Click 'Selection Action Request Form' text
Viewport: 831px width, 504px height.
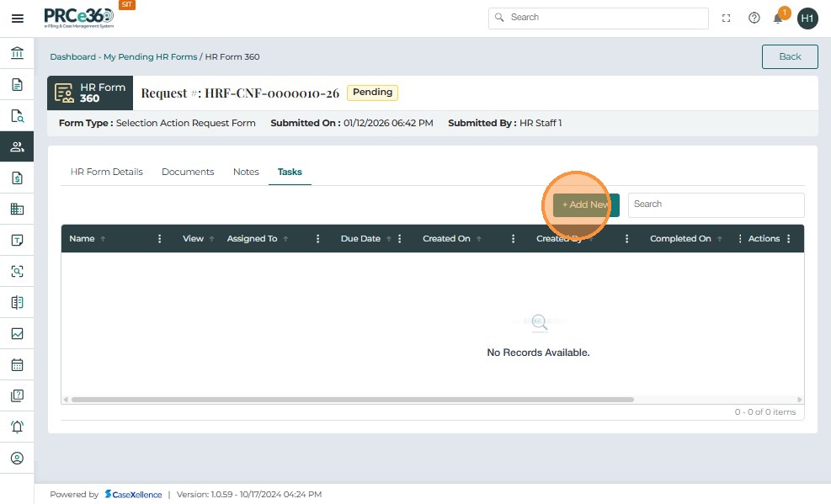[x=185, y=124]
